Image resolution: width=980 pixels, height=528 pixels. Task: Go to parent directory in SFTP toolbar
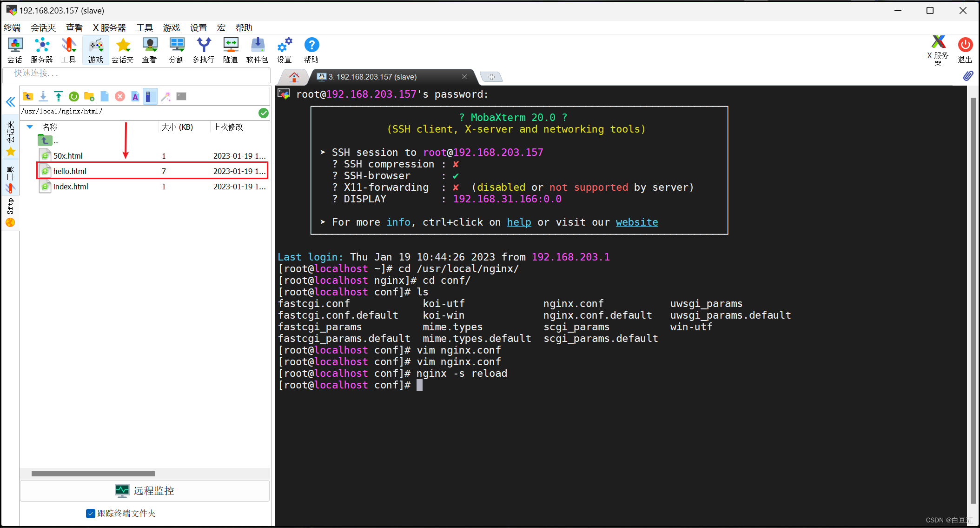pos(28,96)
